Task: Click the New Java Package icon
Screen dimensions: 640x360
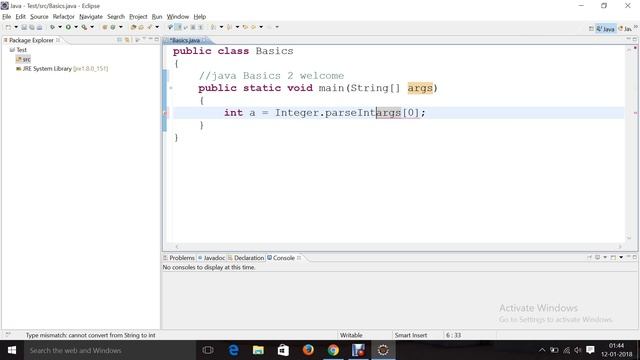Action: point(105,27)
